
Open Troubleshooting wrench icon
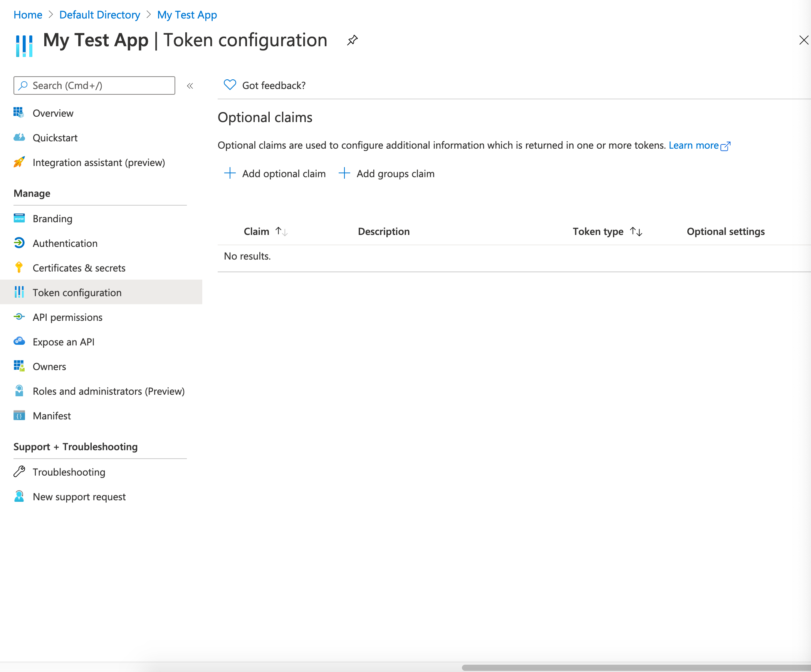pos(19,472)
